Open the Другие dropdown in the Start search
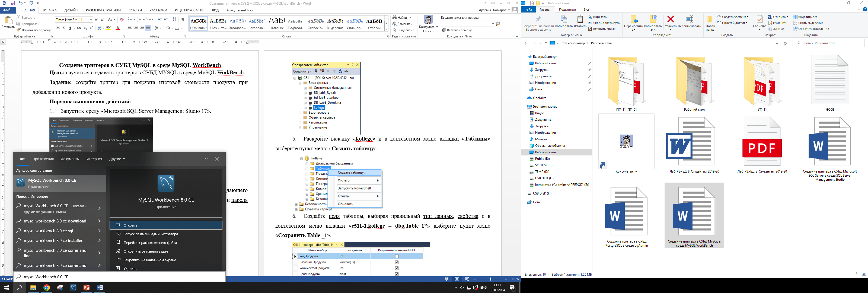 pyautogui.click(x=117, y=159)
